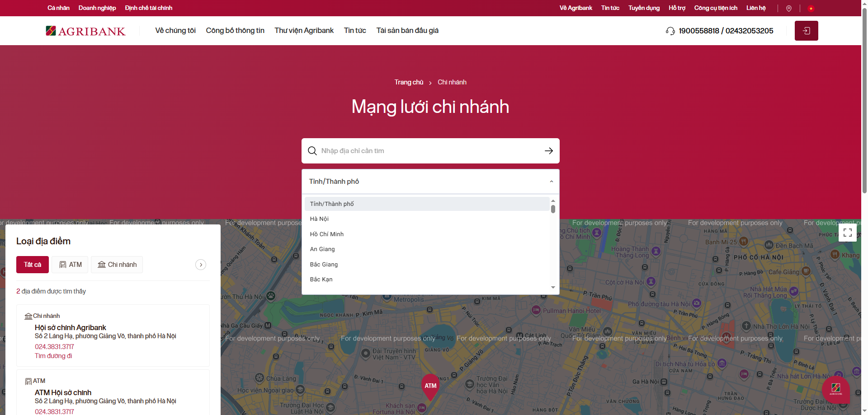Click the arrow submit icon in the search bar
This screenshot has height=415, width=868.
(x=548, y=151)
